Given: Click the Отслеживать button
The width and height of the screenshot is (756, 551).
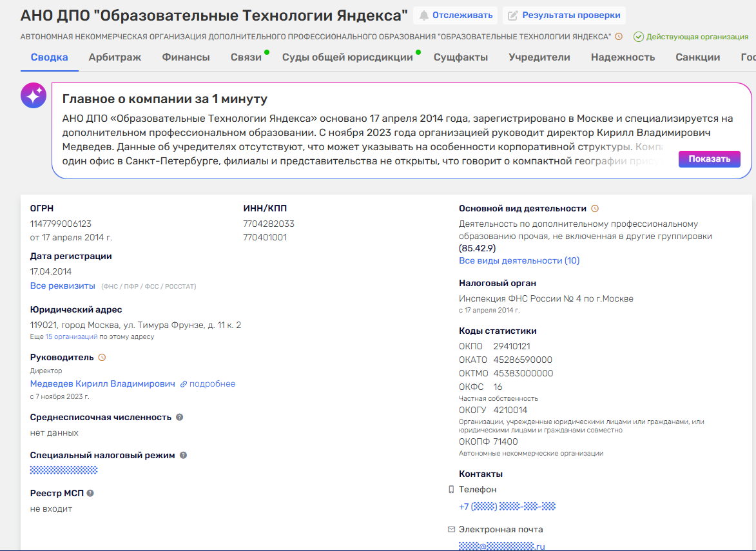Looking at the screenshot, I should 456,15.
